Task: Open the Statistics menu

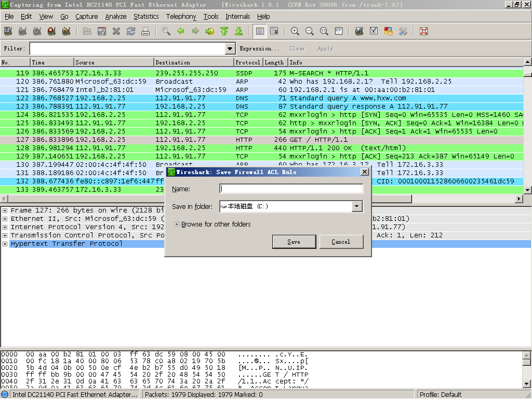Action: tap(146, 16)
